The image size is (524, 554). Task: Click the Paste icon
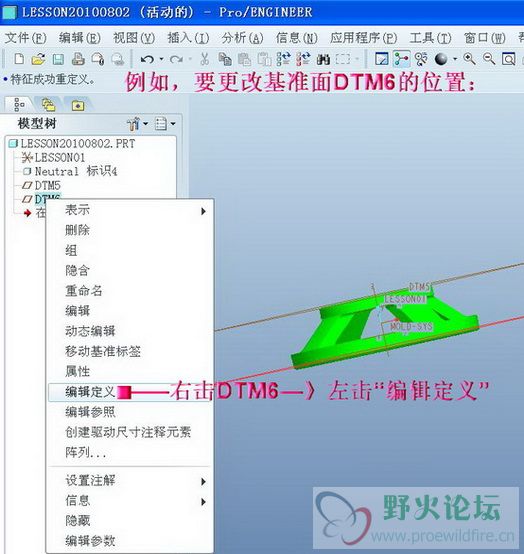(244, 59)
